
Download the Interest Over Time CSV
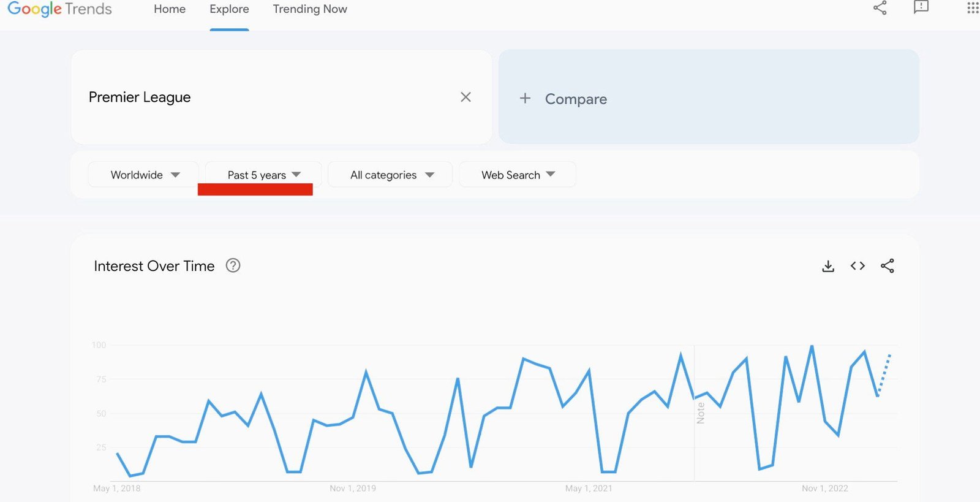[x=828, y=266]
